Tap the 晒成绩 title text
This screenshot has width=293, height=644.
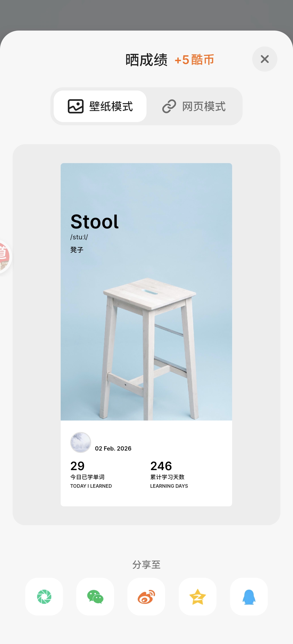click(146, 60)
